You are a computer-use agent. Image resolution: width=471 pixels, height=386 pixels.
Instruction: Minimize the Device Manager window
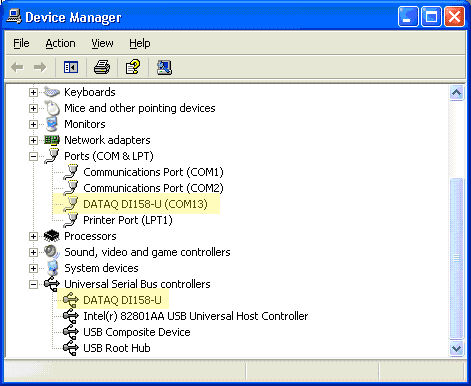(408, 17)
